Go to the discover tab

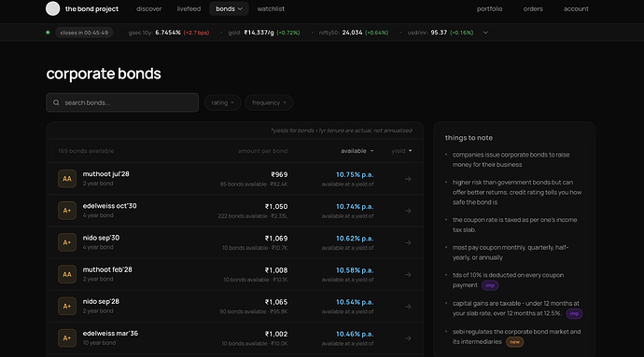148,8
